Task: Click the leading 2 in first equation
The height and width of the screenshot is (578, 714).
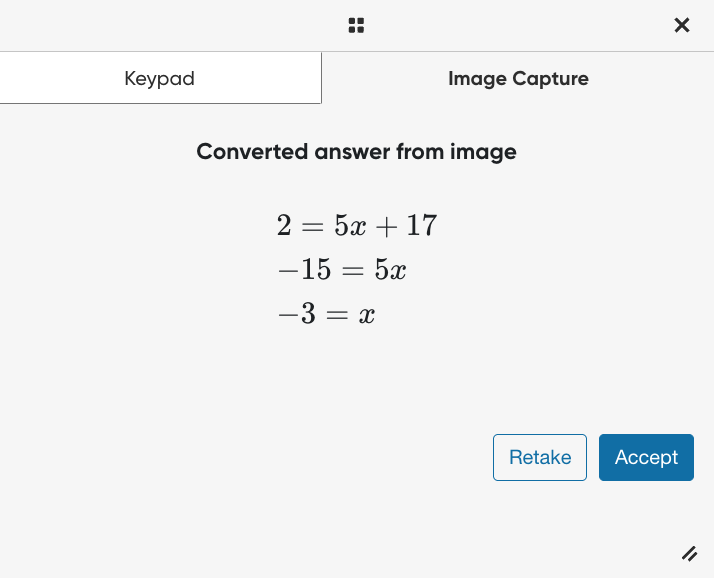Action: point(284,225)
